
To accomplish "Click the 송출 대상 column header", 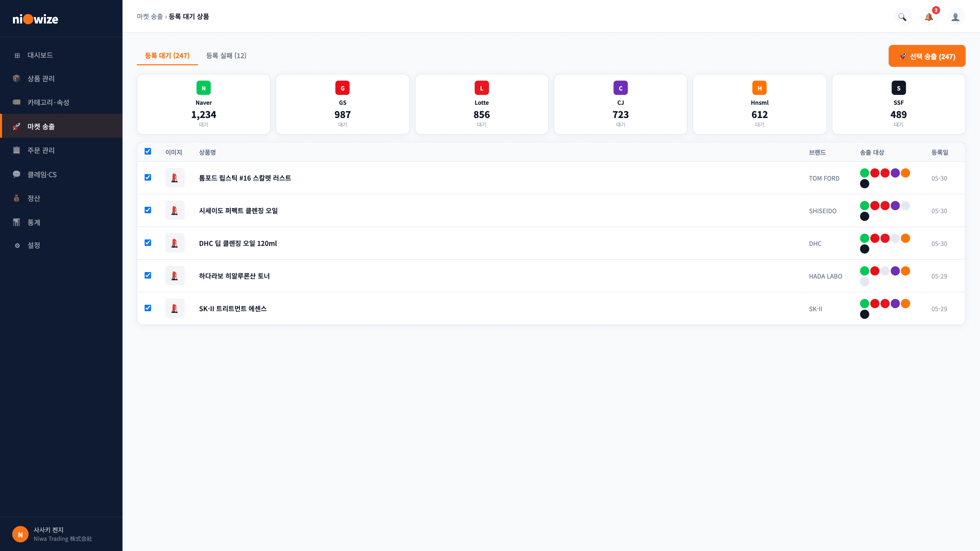I will coord(872,152).
